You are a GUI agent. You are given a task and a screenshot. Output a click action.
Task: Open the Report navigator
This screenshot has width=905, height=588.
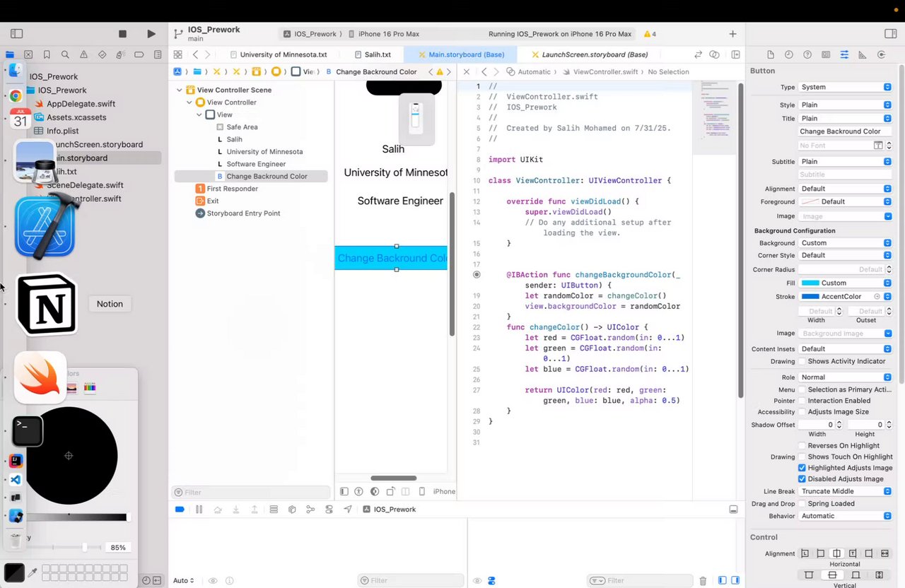[x=158, y=54]
